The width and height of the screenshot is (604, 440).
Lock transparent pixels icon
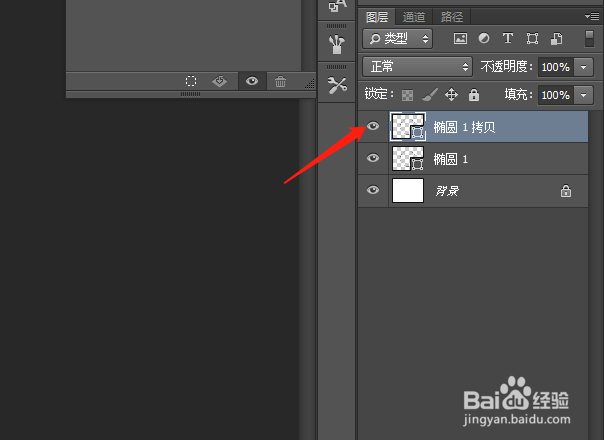tap(407, 95)
